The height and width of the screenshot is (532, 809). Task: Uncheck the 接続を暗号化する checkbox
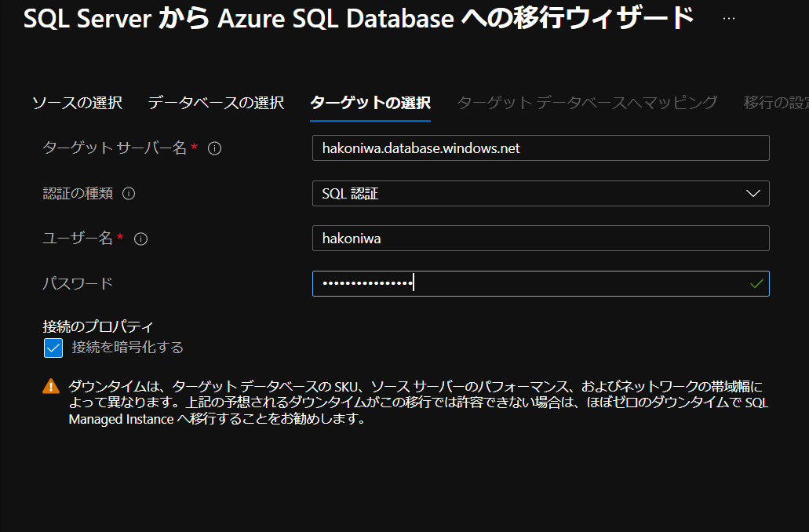[53, 347]
